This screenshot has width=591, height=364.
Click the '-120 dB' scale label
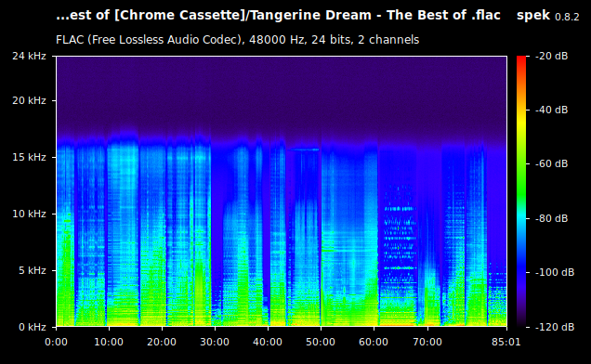tap(555, 327)
